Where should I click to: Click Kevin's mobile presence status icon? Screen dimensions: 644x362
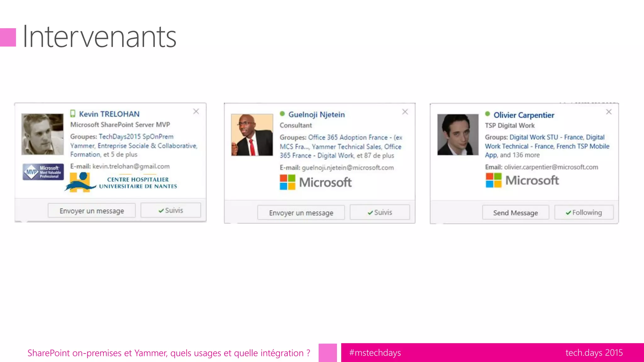point(73,113)
